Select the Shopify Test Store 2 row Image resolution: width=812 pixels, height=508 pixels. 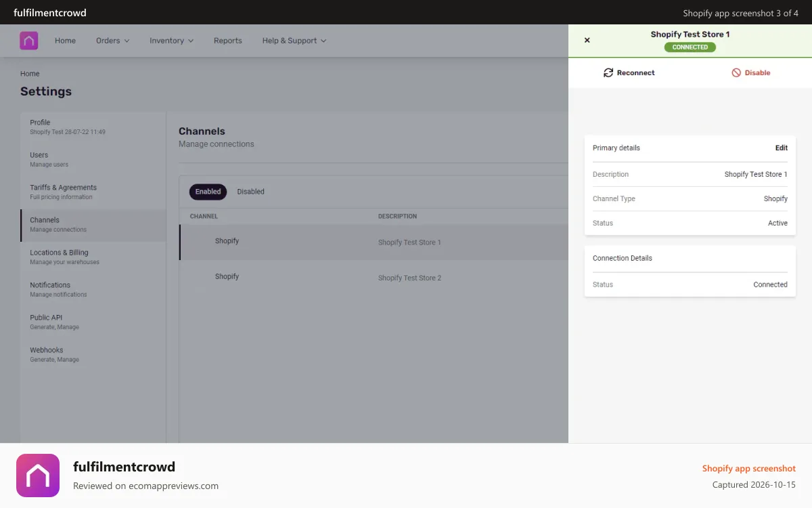pos(374,278)
